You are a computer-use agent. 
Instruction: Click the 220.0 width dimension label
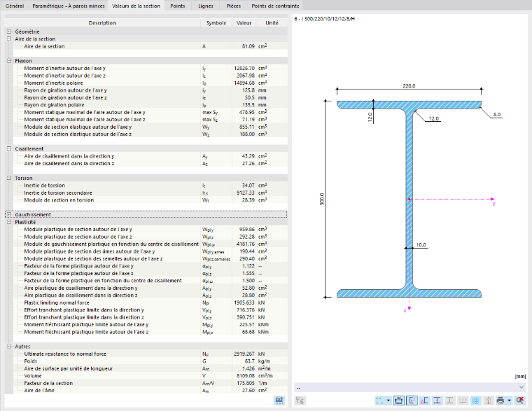(x=409, y=86)
